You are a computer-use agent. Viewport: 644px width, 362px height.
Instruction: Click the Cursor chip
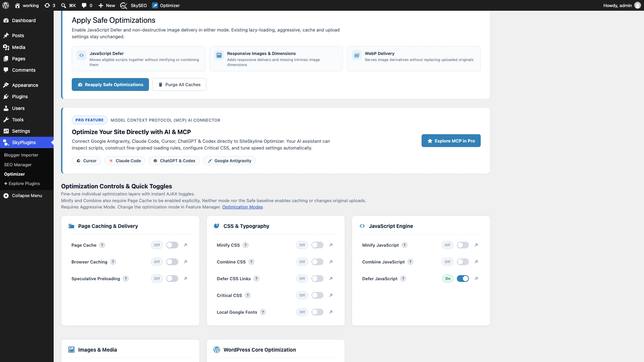pyautogui.click(x=86, y=161)
